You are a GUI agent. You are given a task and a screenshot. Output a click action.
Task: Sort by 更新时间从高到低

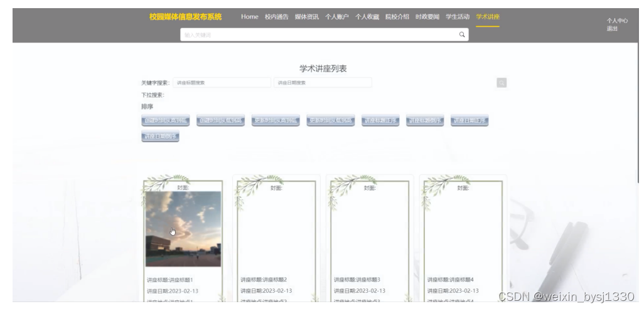point(276,120)
